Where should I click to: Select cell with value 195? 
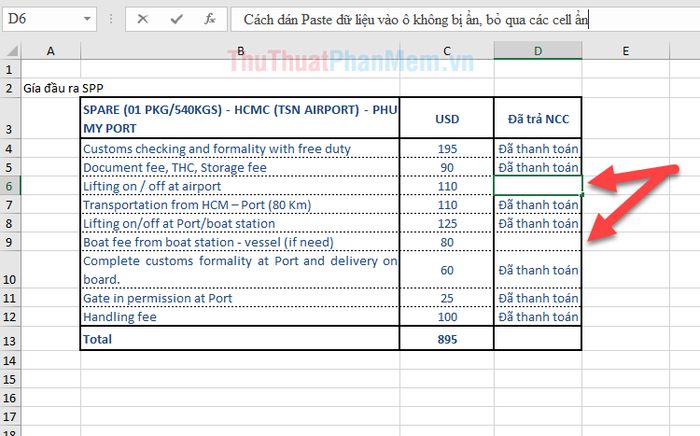tap(447, 149)
